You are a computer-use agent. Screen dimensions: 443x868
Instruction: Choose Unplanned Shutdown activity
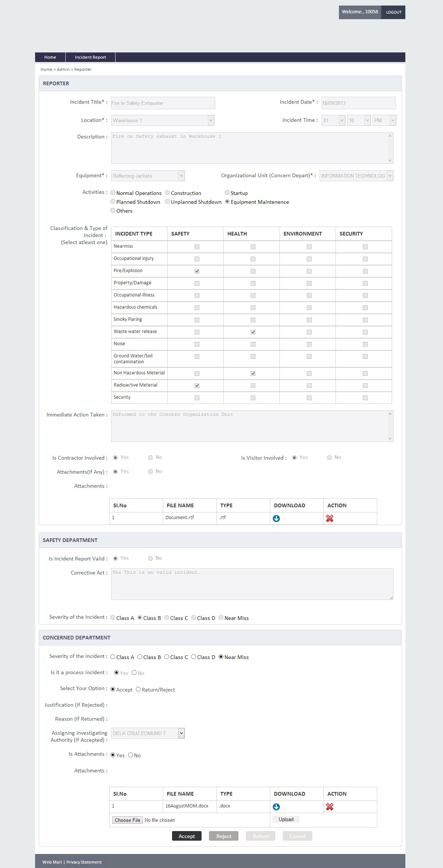(x=168, y=202)
